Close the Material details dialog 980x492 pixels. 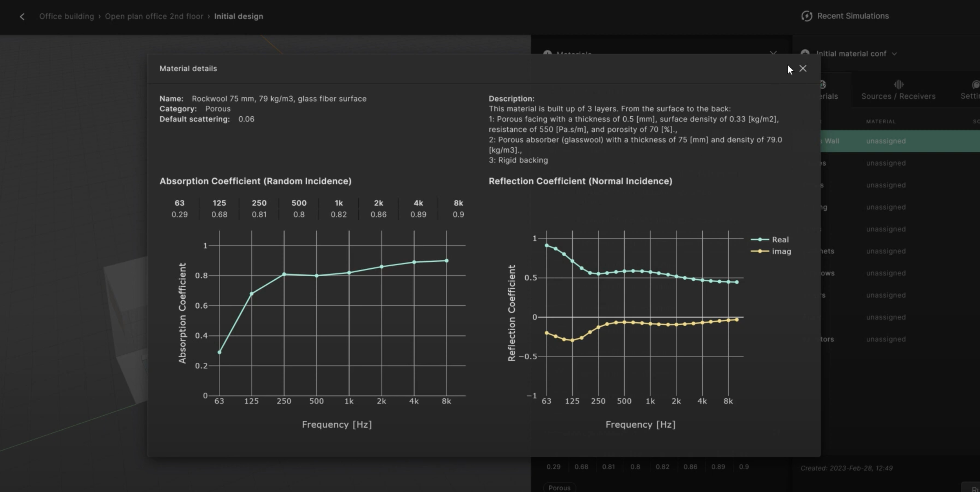pyautogui.click(x=802, y=68)
